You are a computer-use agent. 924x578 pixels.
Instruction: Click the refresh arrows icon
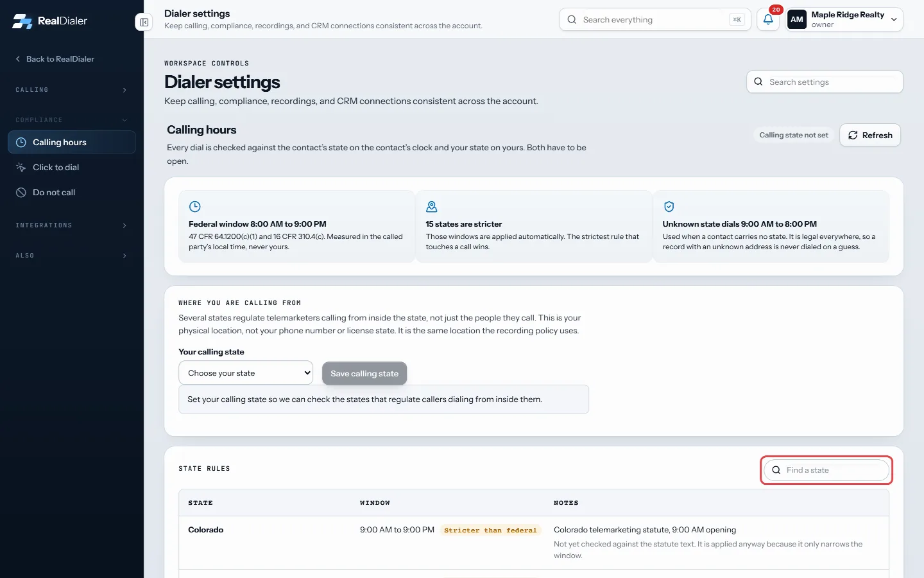click(853, 135)
